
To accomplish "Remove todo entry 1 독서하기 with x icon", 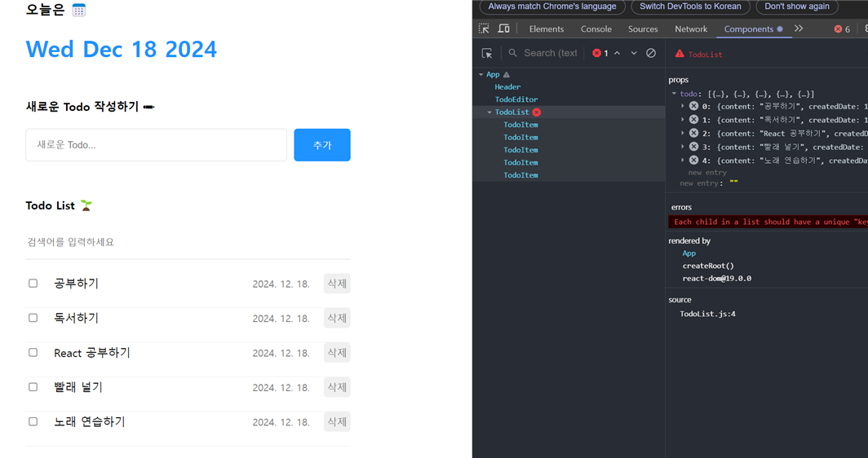I will (693, 120).
